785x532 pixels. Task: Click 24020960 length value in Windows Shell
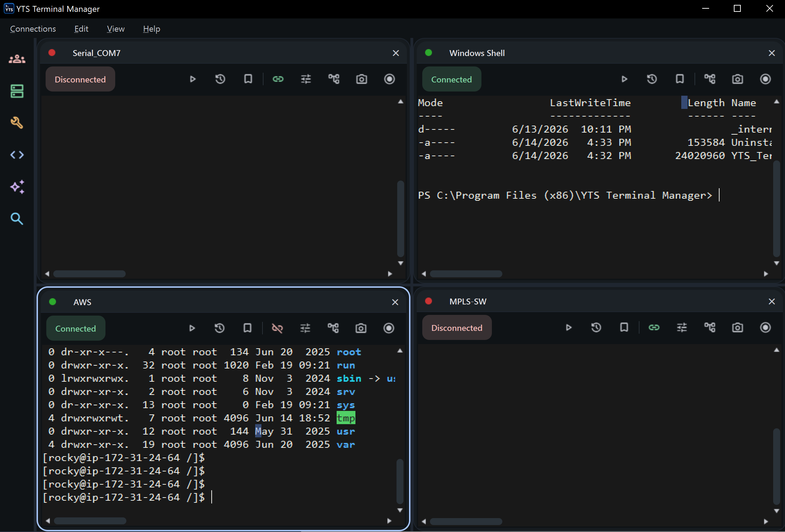tap(700, 156)
